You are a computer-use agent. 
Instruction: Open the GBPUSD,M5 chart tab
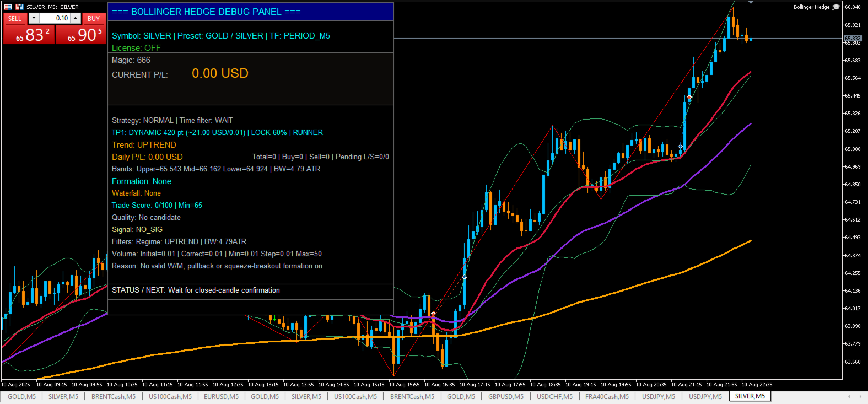pyautogui.click(x=506, y=396)
